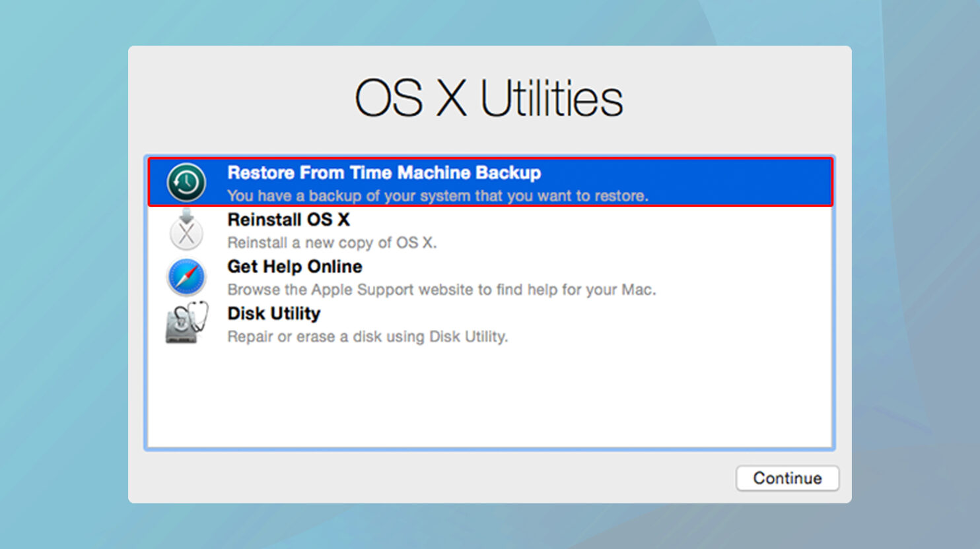Select the Get Help Online title
Screen dimensions: 980x549
295,267
